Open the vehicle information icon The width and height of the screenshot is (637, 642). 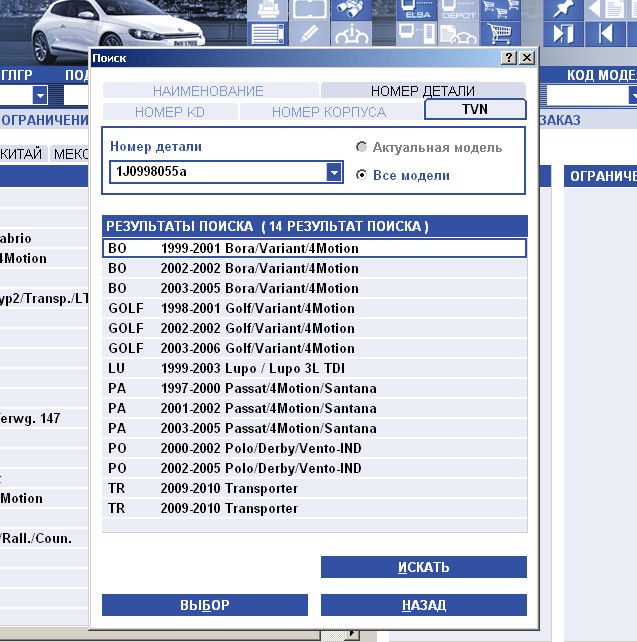pyautogui.click(x=351, y=34)
